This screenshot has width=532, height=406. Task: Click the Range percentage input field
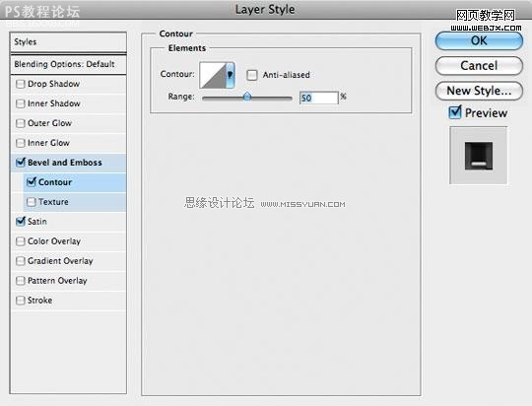(x=319, y=98)
